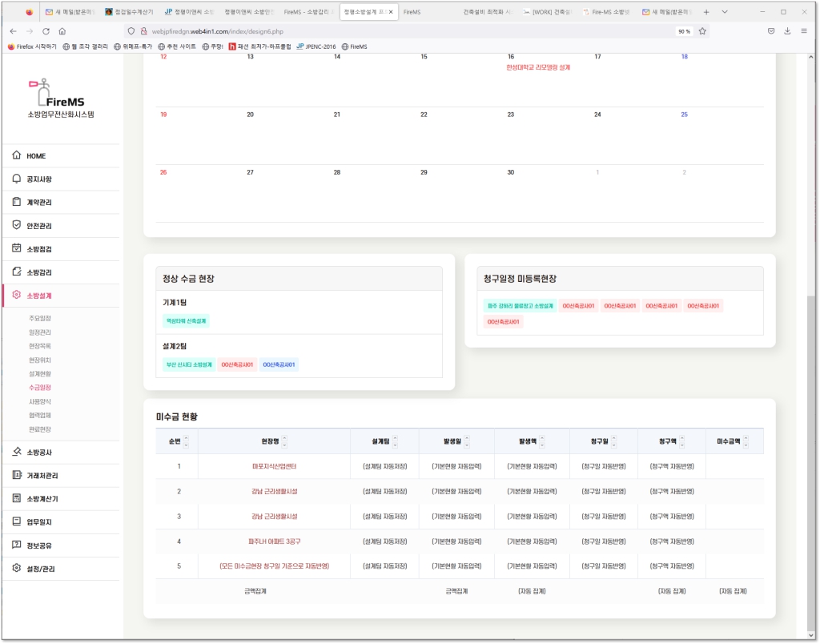820x644 pixels.
Task: Collapse the 소방설계 sidebar menu
Action: coord(44,296)
